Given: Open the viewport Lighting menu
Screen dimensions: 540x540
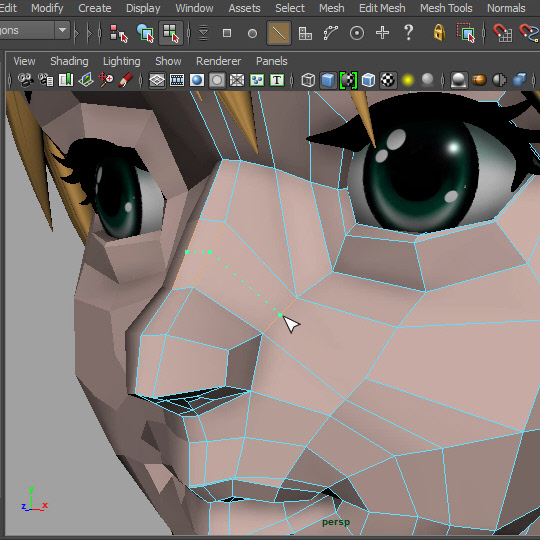Looking at the screenshot, I should [122, 61].
